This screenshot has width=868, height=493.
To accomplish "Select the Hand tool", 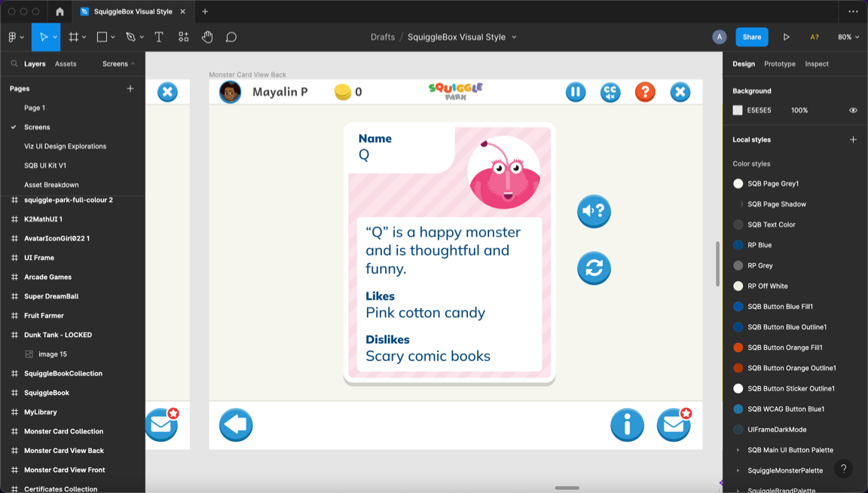I will (x=207, y=37).
